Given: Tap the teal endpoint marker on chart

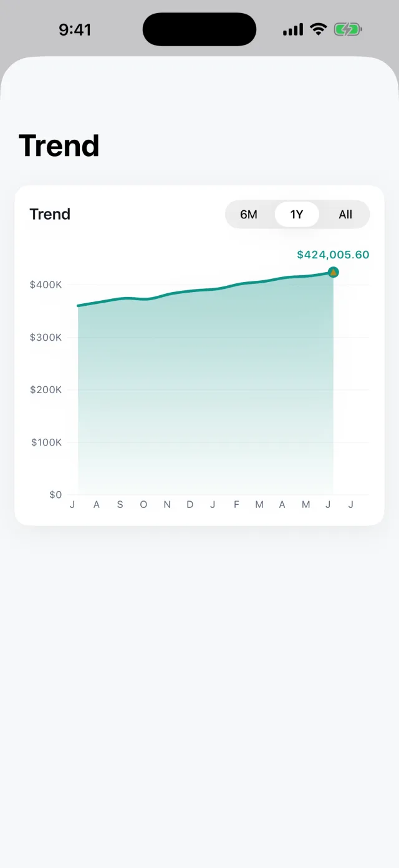Looking at the screenshot, I should pyautogui.click(x=334, y=272).
